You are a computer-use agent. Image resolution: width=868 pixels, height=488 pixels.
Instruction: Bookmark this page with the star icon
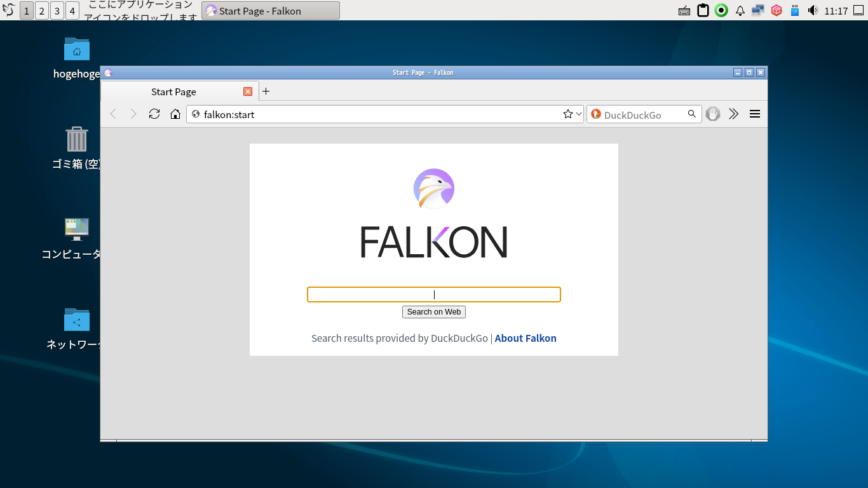[568, 114]
